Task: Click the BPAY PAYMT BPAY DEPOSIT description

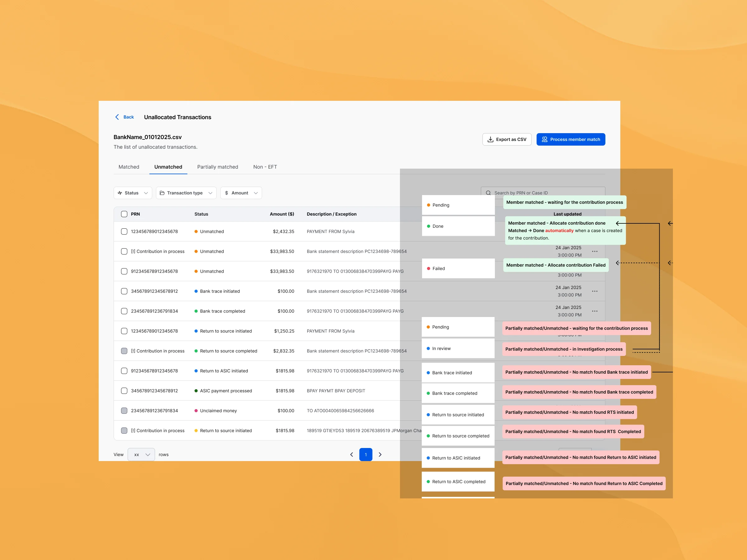Action: click(x=336, y=391)
